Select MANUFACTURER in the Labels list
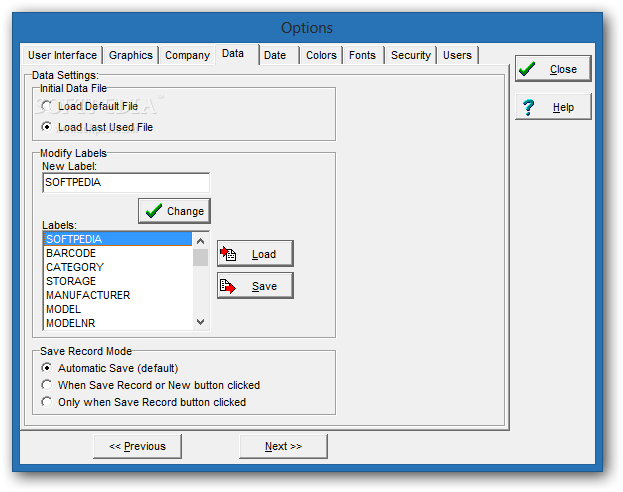623x492 pixels. 118,295
